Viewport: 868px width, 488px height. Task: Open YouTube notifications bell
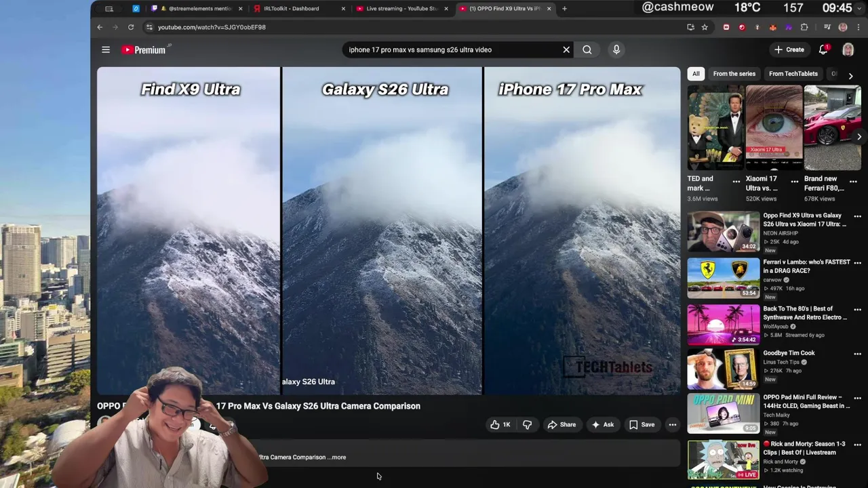coord(823,49)
